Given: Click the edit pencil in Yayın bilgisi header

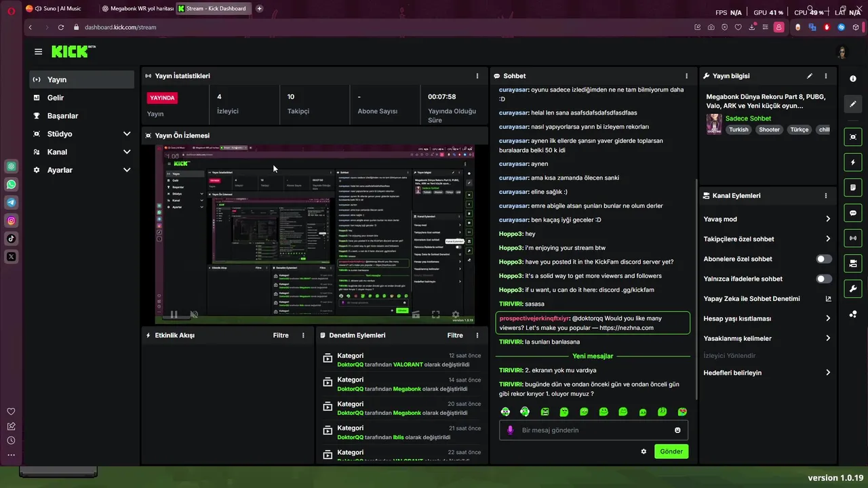Looking at the screenshot, I should pyautogui.click(x=810, y=76).
